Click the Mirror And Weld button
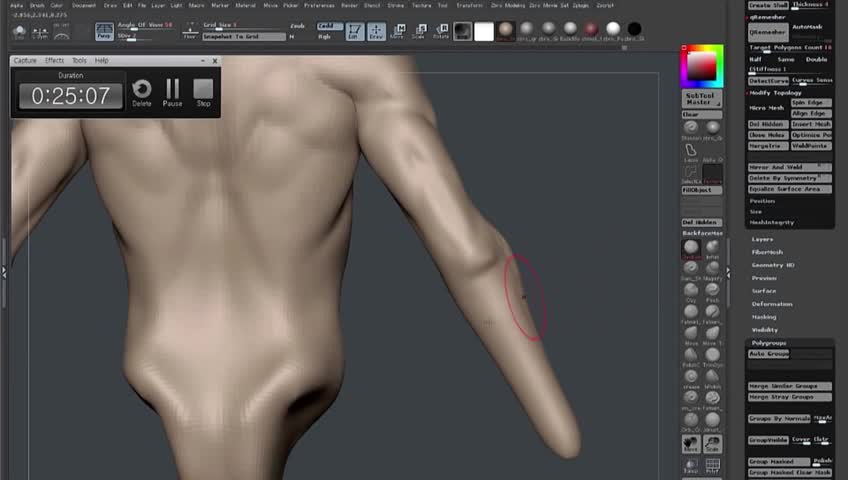 click(790, 168)
